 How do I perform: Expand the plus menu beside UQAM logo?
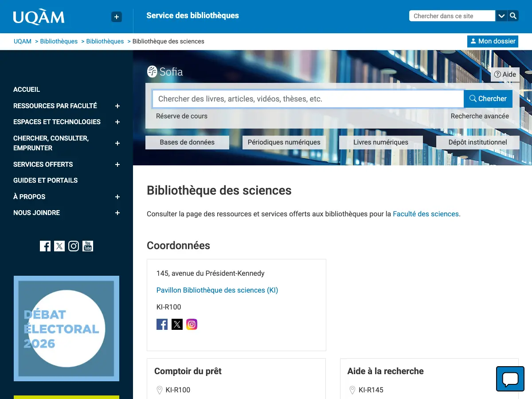click(x=116, y=17)
